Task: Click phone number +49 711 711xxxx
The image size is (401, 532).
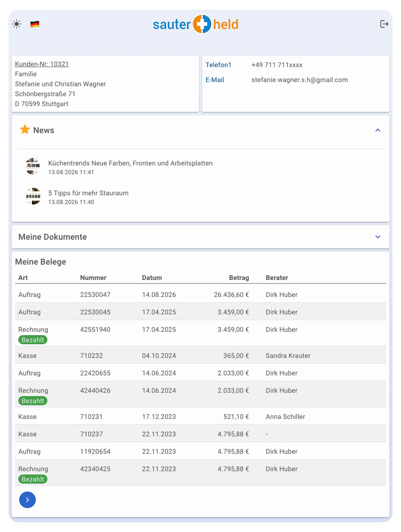Action: [277, 65]
